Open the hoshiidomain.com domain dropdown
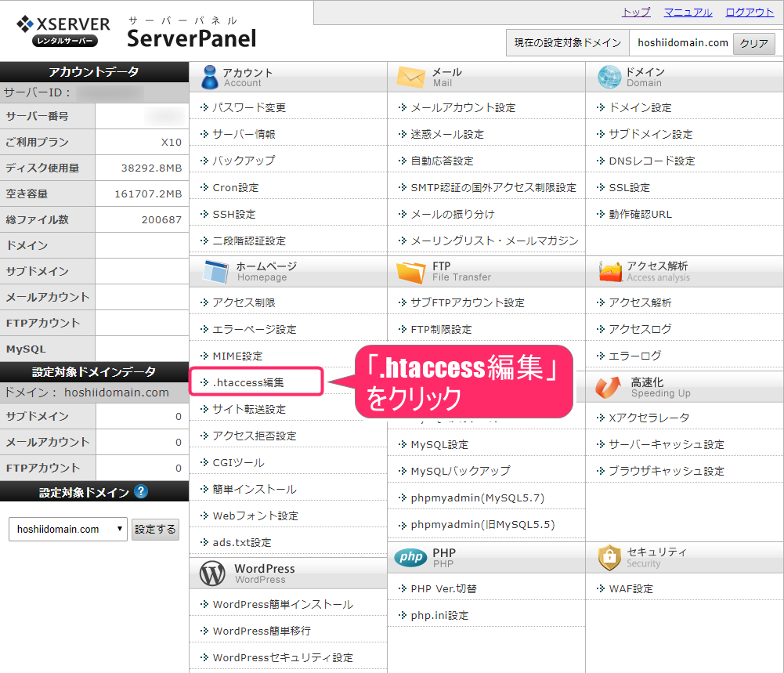The width and height of the screenshot is (784, 673). [x=68, y=529]
